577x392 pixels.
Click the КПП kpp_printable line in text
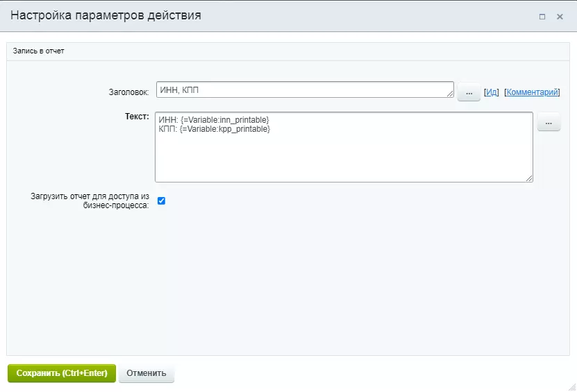coord(215,129)
